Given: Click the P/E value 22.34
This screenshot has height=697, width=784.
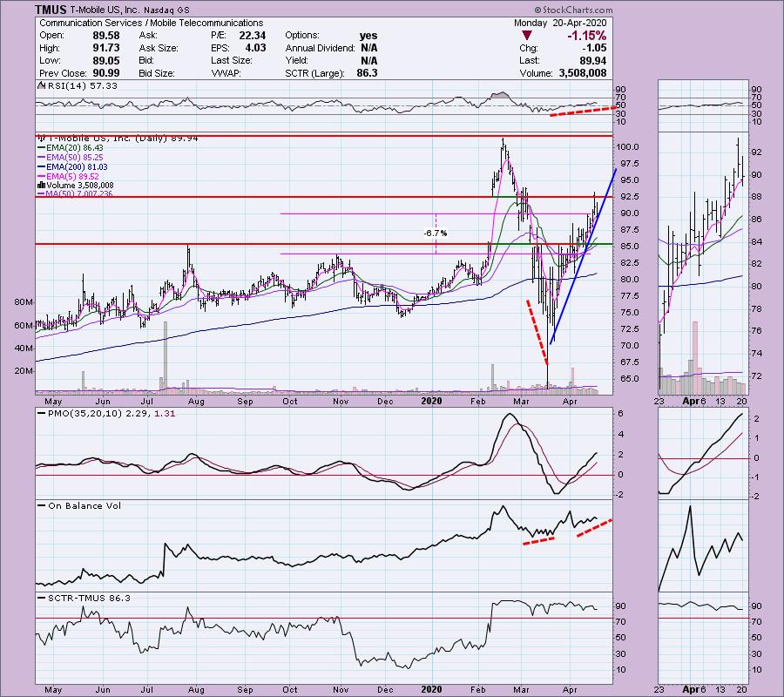Looking at the screenshot, I should [x=253, y=36].
